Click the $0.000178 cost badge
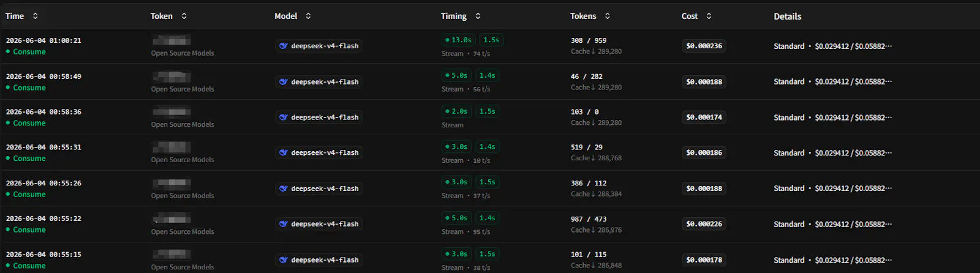Viewport: 980px width, 273px height. pos(704,260)
